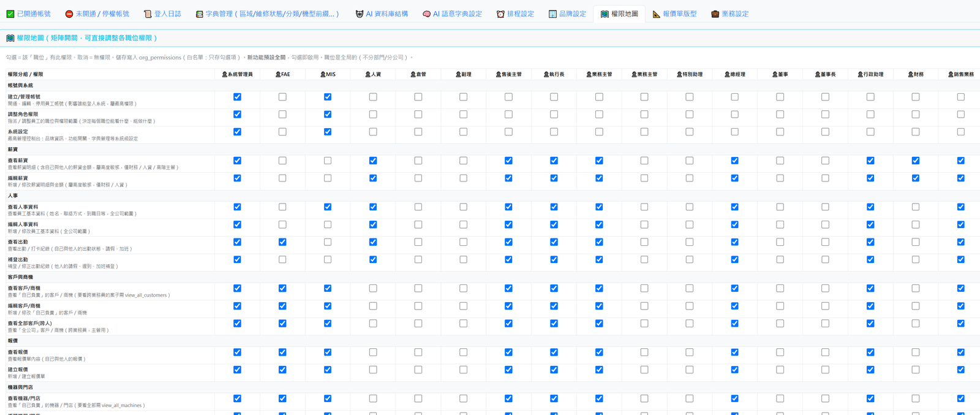
Task: Toggle 查看人事資料 for 總經理
Action: [x=735, y=207]
